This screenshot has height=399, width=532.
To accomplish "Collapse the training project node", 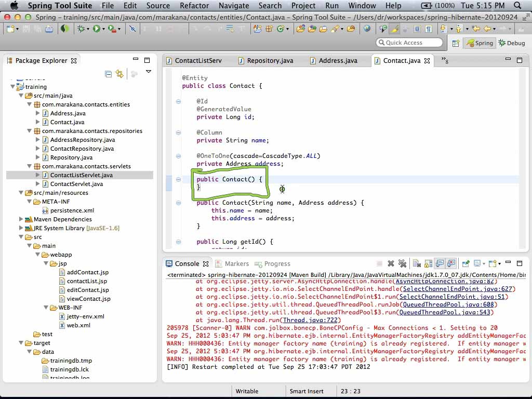I will pos(12,87).
